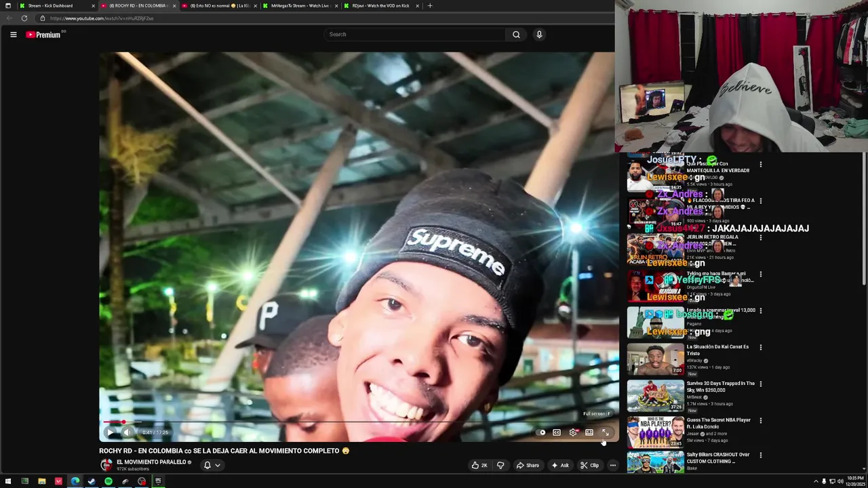Open Epic Games launcher from taskbar
The image size is (868, 488).
158,481
